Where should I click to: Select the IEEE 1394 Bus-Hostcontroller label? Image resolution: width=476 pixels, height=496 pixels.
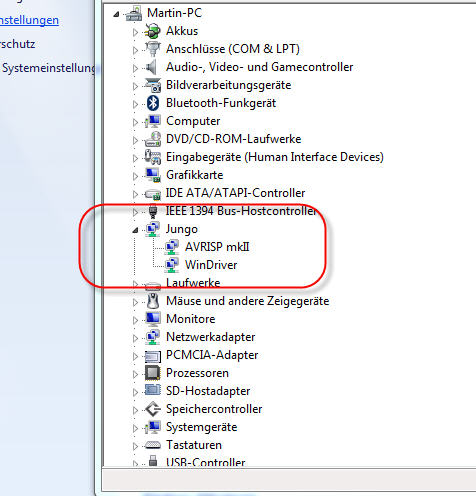coord(241,211)
